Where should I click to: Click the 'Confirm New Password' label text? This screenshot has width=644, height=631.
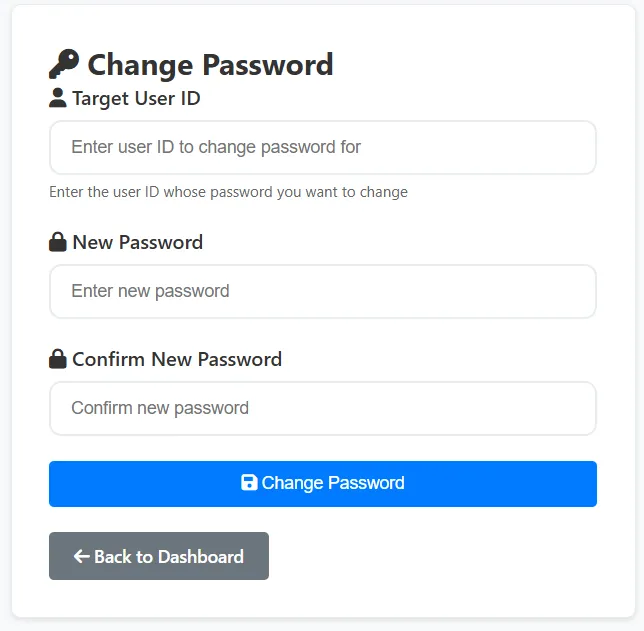coord(177,359)
